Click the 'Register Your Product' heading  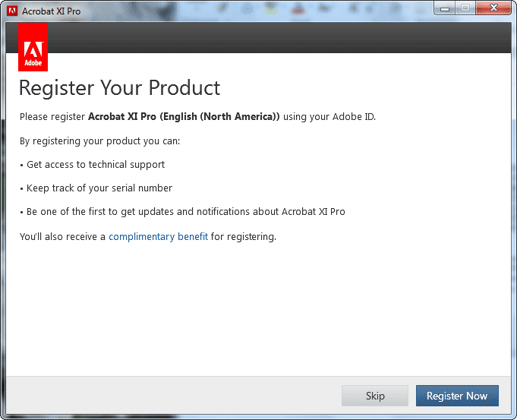tap(119, 88)
